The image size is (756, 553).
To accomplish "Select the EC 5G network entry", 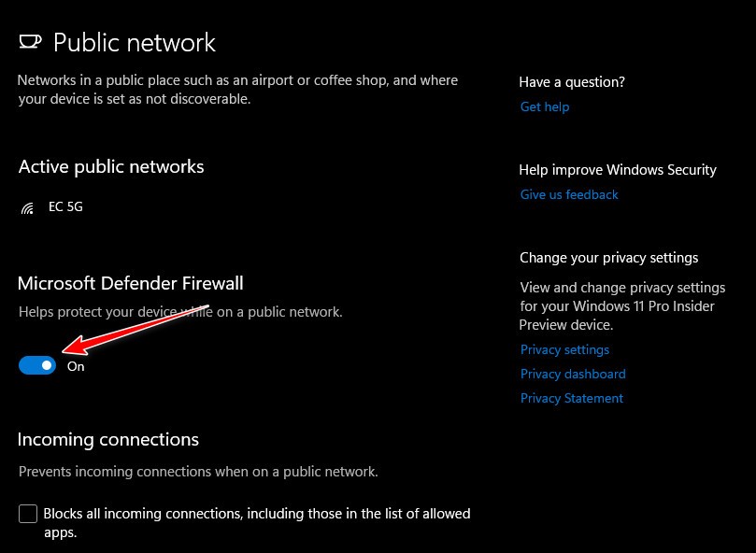I will coord(65,206).
